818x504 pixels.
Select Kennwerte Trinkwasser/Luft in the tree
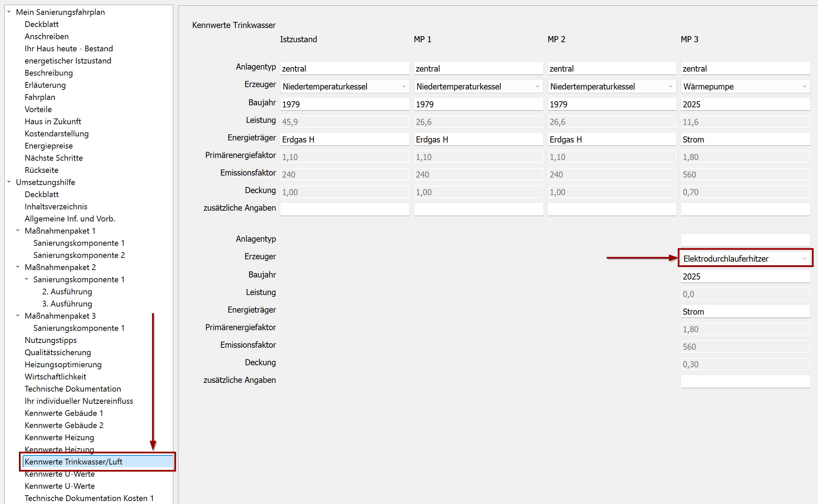pos(74,461)
